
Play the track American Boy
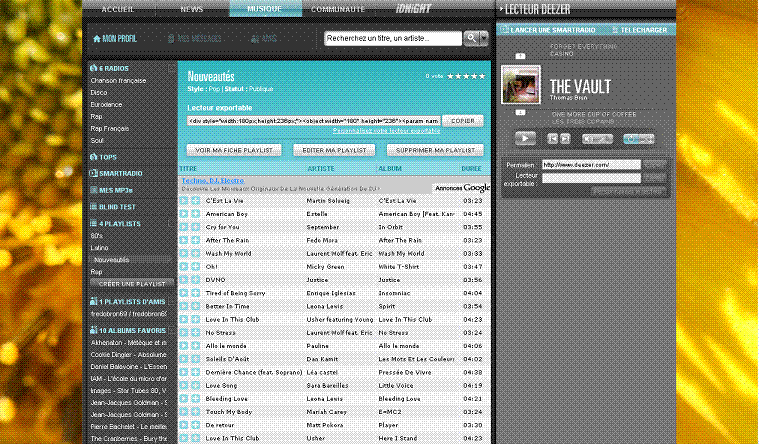click(184, 214)
